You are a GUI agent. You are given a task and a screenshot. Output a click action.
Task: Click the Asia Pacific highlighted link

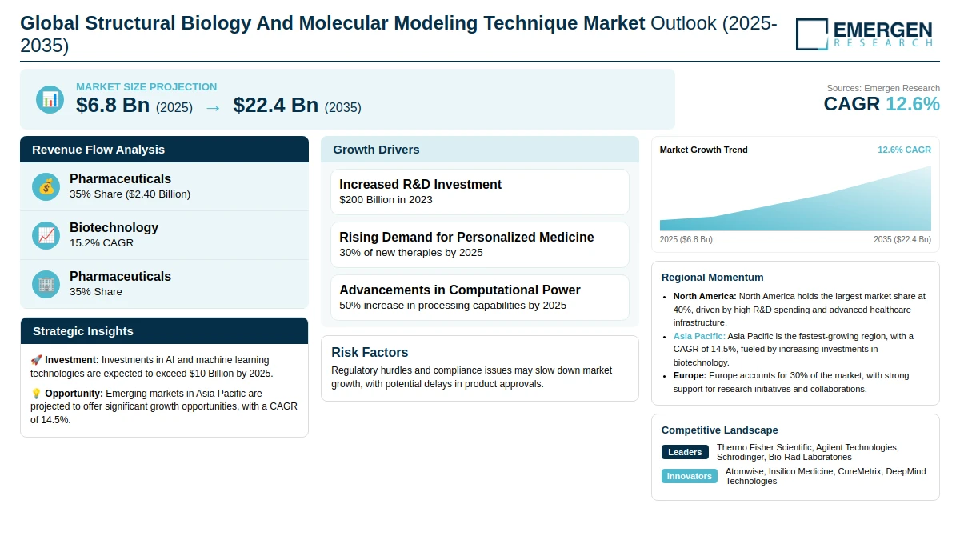point(699,336)
